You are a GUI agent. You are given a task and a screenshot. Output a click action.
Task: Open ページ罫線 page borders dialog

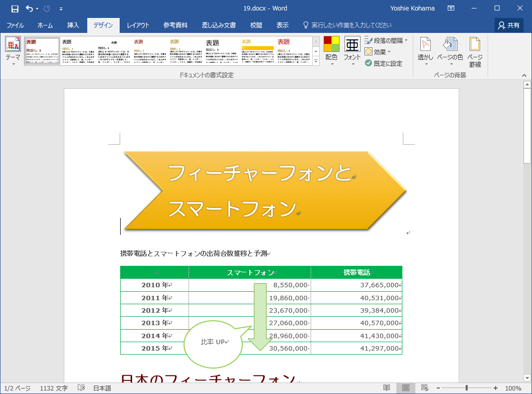pyautogui.click(x=475, y=51)
